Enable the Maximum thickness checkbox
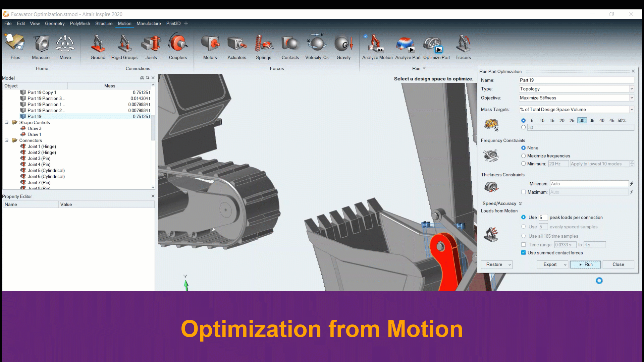This screenshot has height=362, width=644. pos(523,192)
